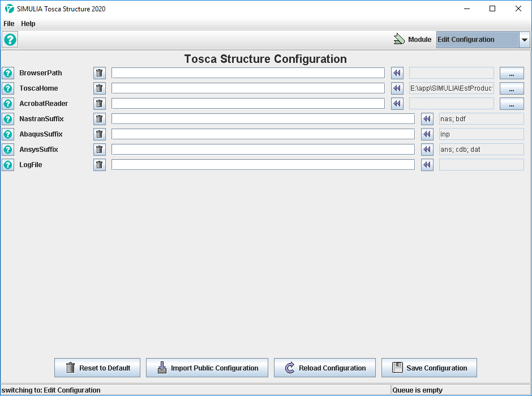The width and height of the screenshot is (532, 396).
Task: Browse for AcrobatReader with the ... button
Action: pyautogui.click(x=512, y=104)
